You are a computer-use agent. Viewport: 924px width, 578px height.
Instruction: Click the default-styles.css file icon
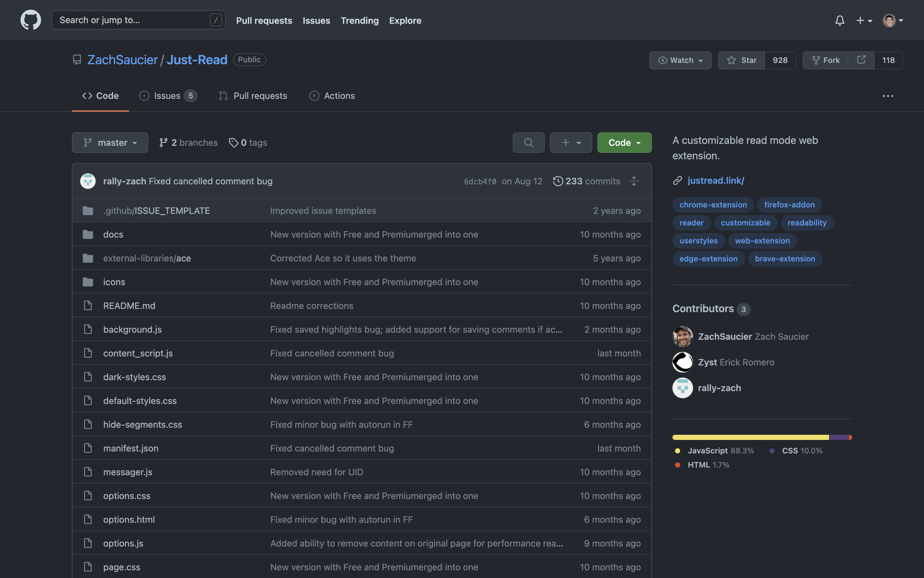88,401
